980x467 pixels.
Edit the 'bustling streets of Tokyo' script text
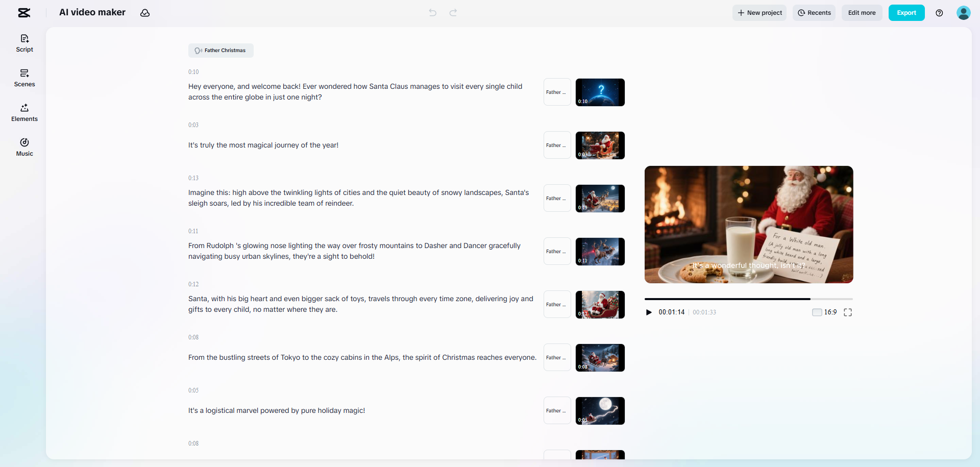click(362, 358)
